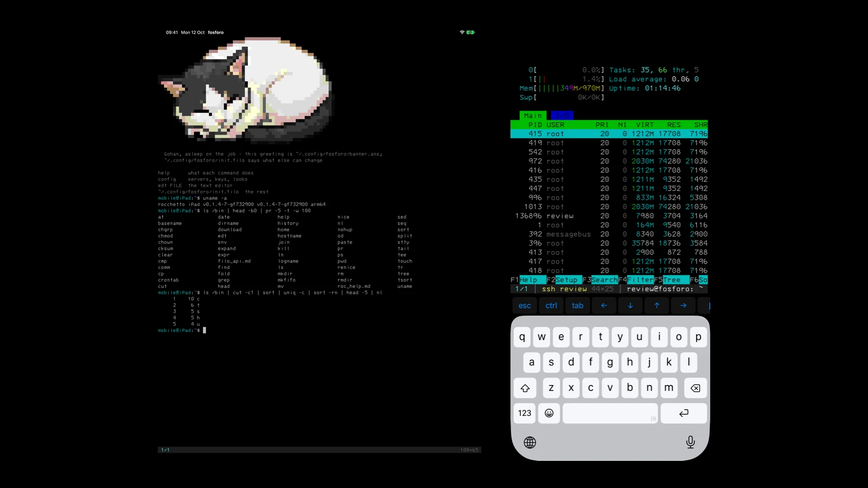
Task: Click the 'fosforo' title in the status bar
Action: 216,33
